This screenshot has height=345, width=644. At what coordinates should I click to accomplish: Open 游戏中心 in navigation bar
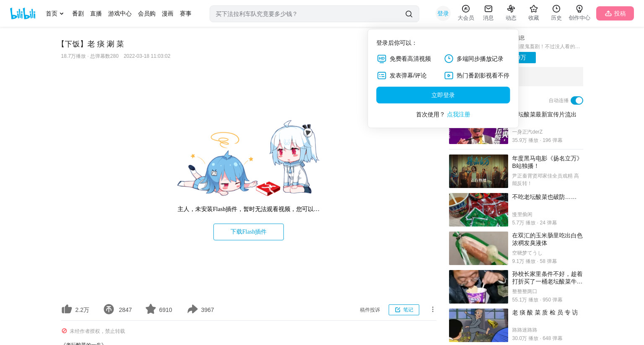click(120, 14)
